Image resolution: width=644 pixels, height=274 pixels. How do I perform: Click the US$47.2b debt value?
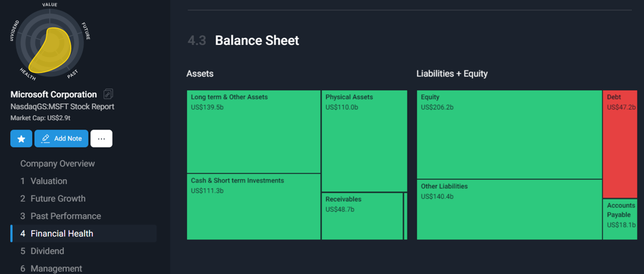(621, 107)
